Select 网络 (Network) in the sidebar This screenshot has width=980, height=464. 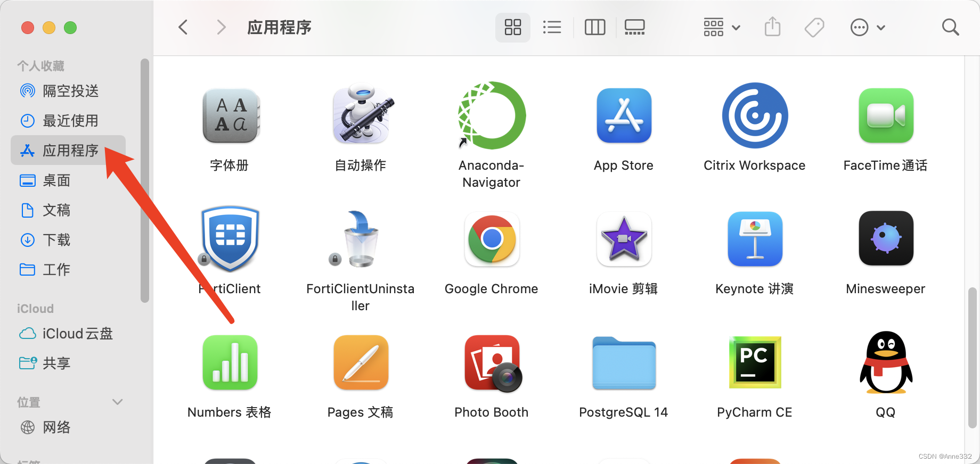pos(68,427)
